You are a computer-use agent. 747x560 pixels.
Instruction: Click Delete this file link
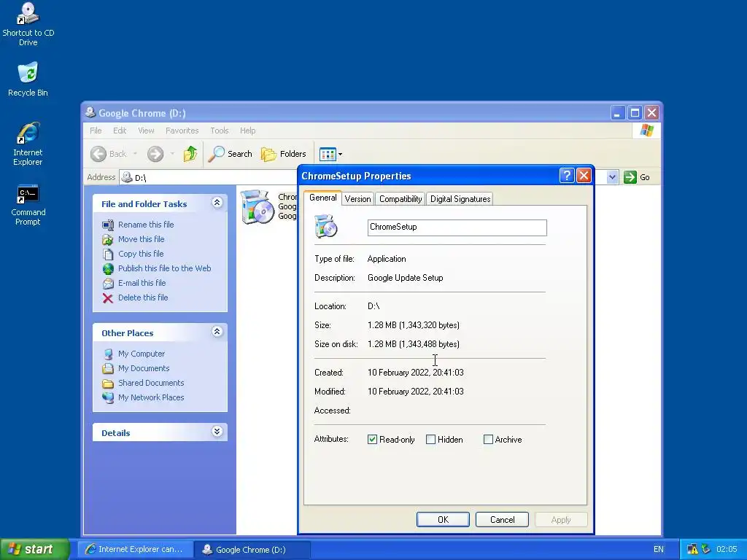coord(143,297)
